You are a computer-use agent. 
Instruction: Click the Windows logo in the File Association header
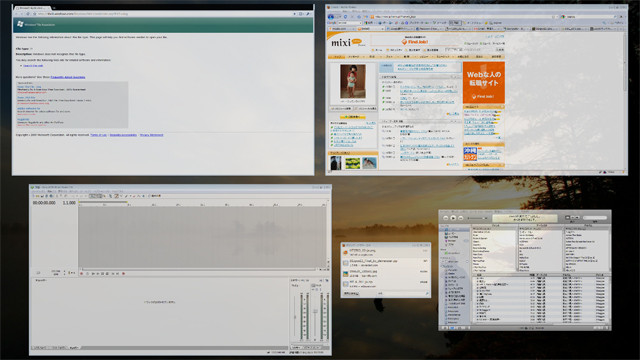pos(20,24)
